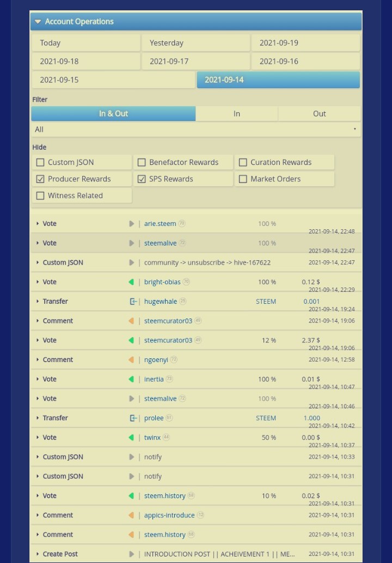Expand the Transfer row for hugewhale
Screen dimensions: 392x563
pyautogui.click(x=38, y=301)
